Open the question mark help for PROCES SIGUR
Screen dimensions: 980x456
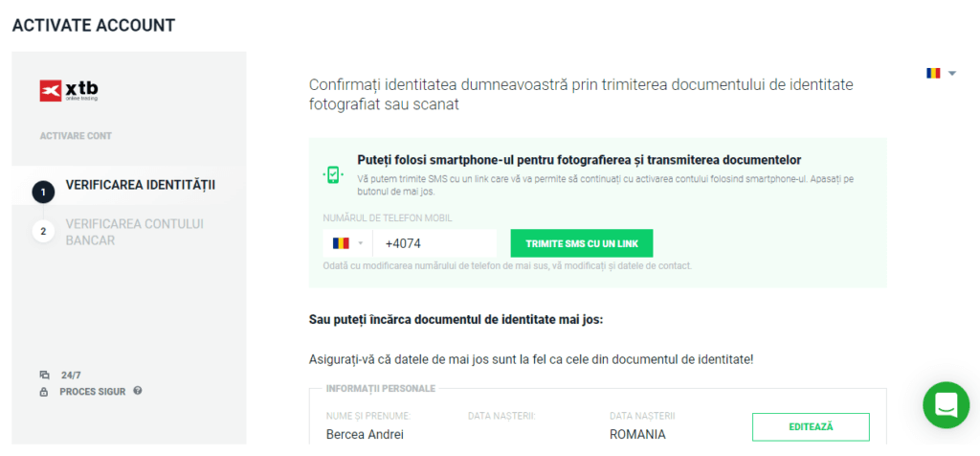tap(138, 391)
